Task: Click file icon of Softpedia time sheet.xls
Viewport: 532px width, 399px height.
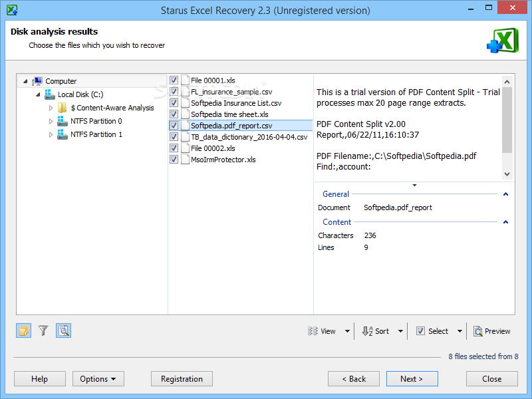Action: pyautogui.click(x=185, y=114)
